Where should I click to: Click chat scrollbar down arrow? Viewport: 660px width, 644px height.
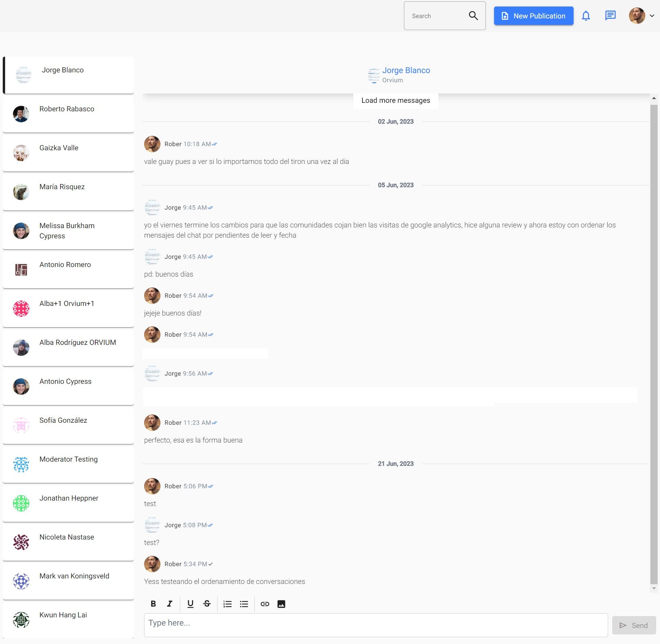(x=654, y=588)
